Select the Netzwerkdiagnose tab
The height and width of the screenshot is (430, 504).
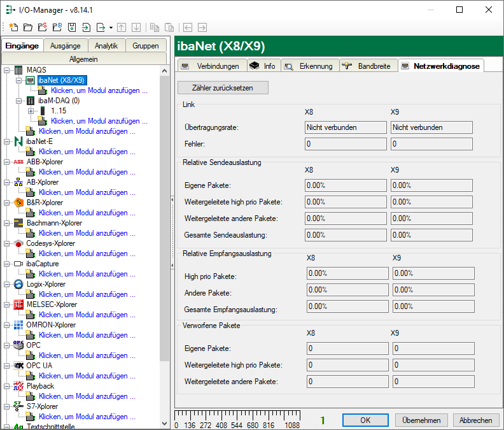pyautogui.click(x=441, y=66)
